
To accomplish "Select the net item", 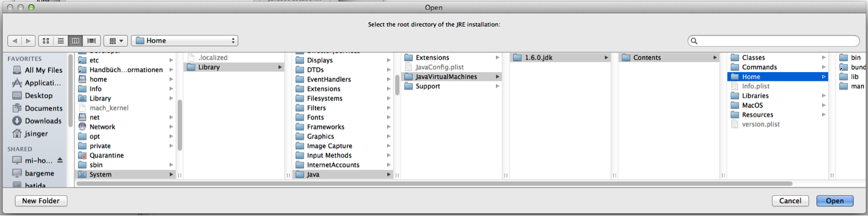I will 126,117.
